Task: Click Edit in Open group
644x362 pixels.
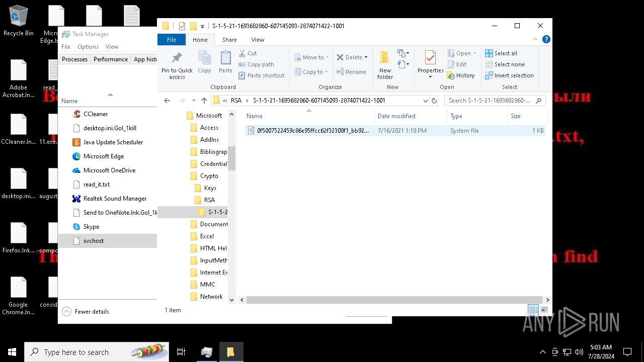Action: coord(457,64)
